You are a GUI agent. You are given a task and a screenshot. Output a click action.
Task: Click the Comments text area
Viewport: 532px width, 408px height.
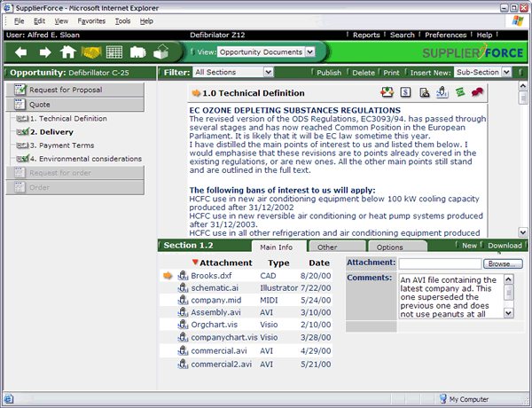pos(451,296)
